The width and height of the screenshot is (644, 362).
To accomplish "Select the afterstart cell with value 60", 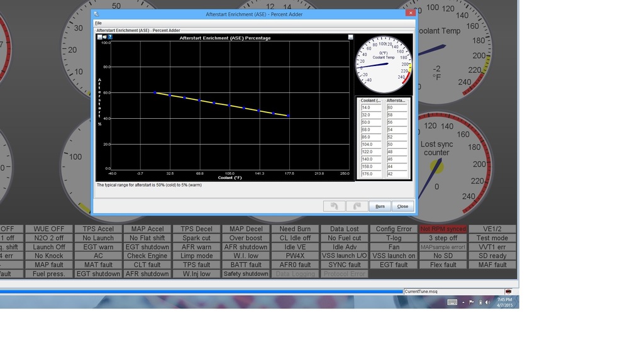I will click(x=396, y=107).
